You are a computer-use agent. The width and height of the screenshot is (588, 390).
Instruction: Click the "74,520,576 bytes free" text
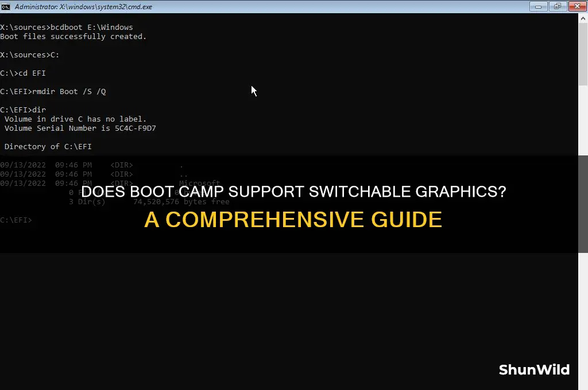[181, 202]
